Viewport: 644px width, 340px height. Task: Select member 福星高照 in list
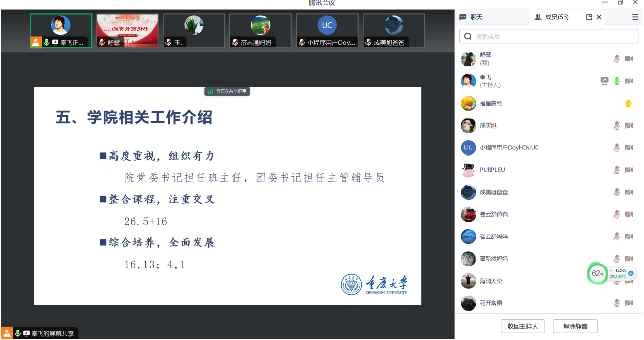point(549,103)
